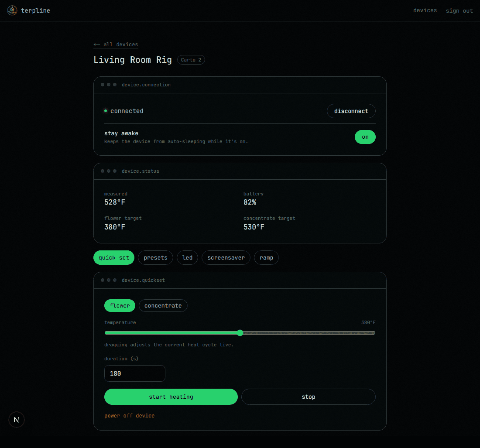The height and width of the screenshot is (448, 480).
Task: Click the temperature slider handle
Action: (x=240, y=333)
